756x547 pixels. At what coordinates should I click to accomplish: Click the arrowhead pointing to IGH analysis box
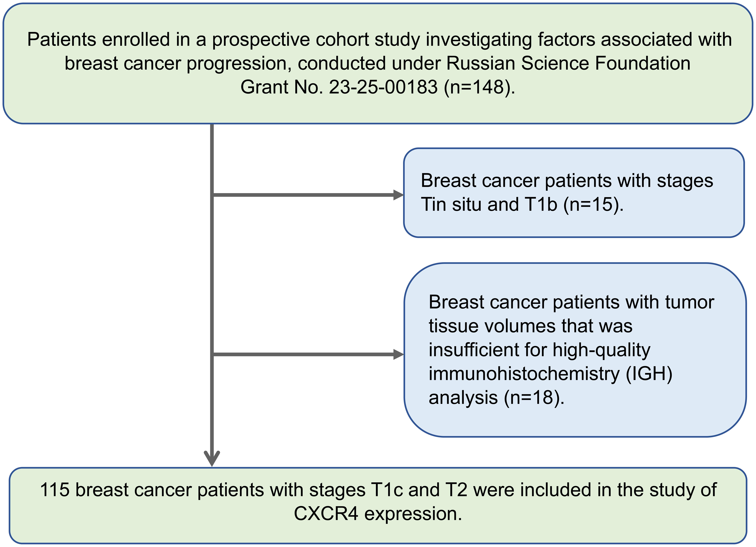tap(399, 354)
